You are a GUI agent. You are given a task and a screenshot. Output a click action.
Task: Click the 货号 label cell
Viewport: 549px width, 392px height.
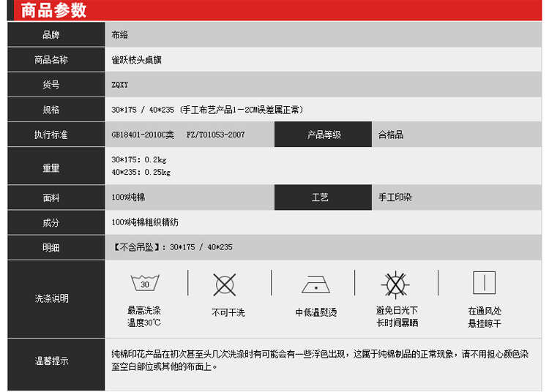pyautogui.click(x=56, y=85)
